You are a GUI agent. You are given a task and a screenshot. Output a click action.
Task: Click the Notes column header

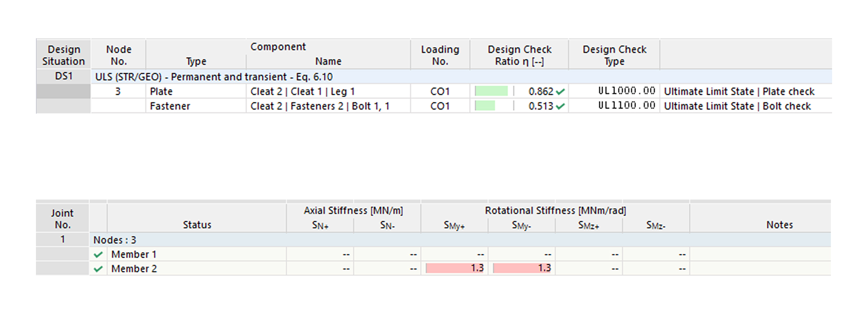[x=779, y=225]
